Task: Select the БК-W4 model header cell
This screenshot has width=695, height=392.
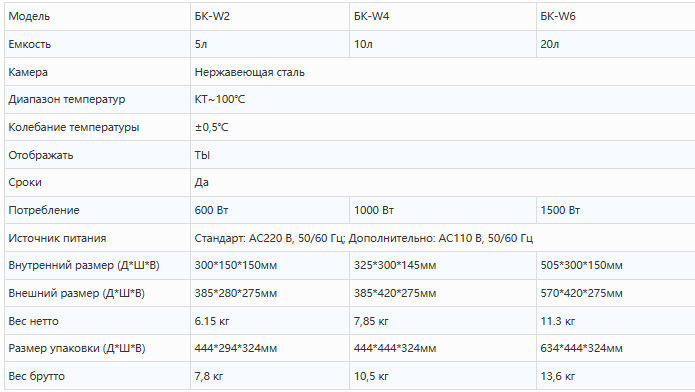Action: (x=443, y=16)
